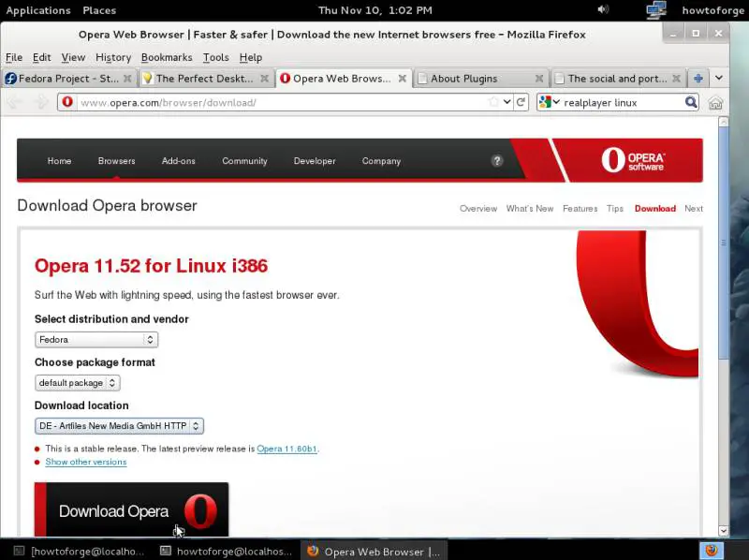Open the list all tabs dropdown
The image size is (749, 560).
click(719, 78)
